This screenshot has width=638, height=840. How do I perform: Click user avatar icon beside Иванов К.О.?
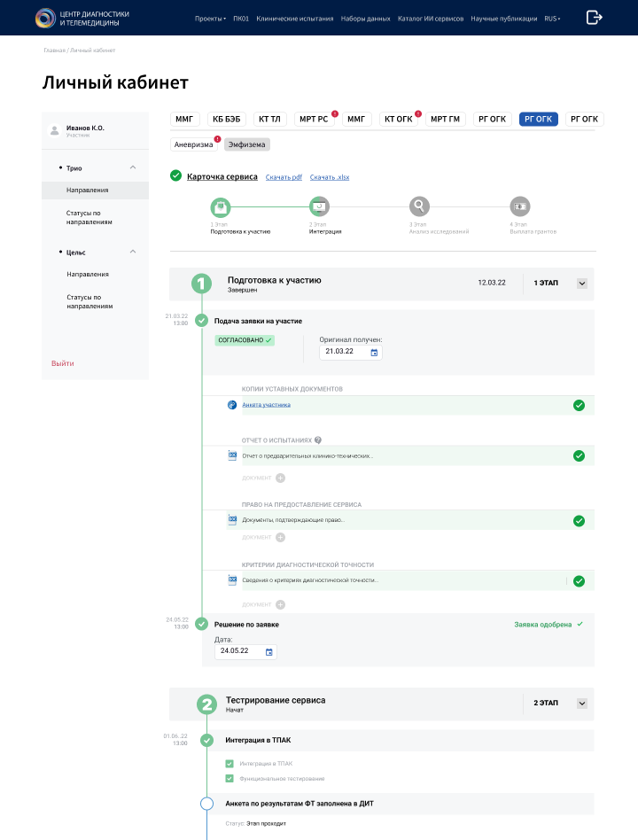(54, 130)
